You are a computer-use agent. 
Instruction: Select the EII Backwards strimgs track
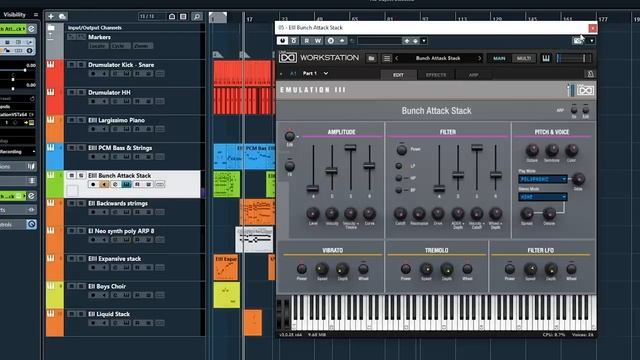point(118,203)
